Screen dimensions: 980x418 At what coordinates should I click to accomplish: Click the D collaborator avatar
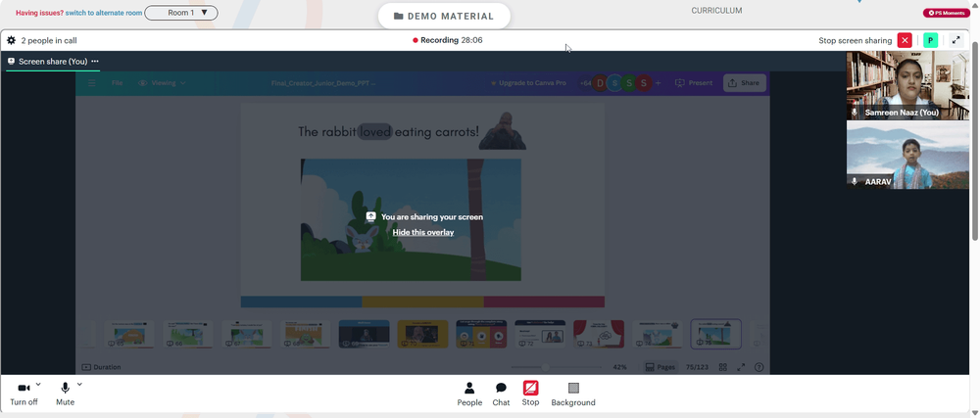[x=600, y=83]
